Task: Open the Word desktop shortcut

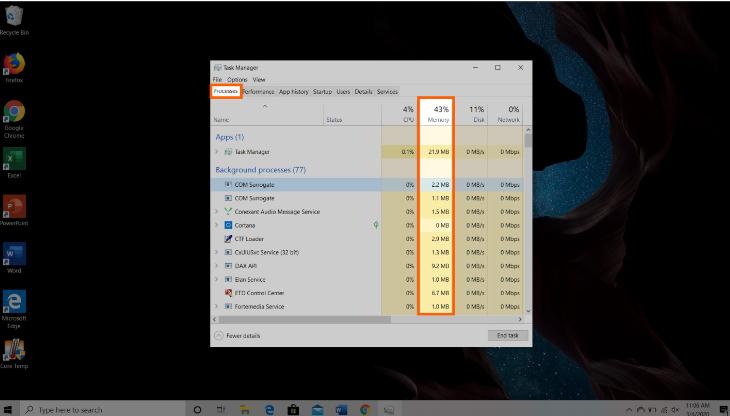Action: pyautogui.click(x=14, y=254)
